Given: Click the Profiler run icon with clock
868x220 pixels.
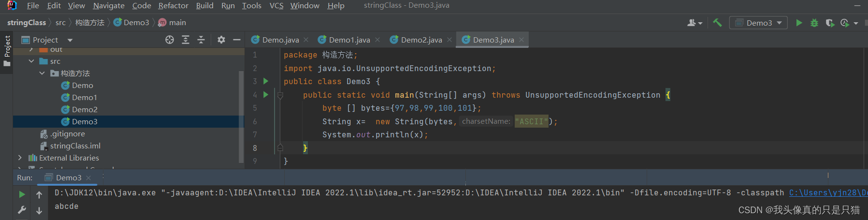Looking at the screenshot, I should pyautogui.click(x=845, y=23).
